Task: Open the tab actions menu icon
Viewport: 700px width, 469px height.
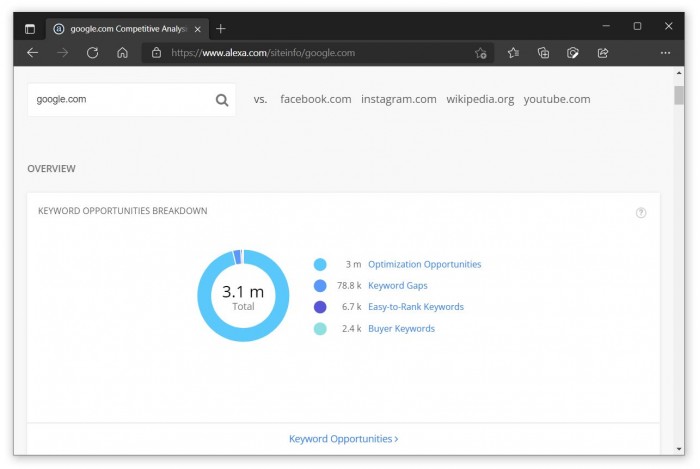Action: (30, 28)
